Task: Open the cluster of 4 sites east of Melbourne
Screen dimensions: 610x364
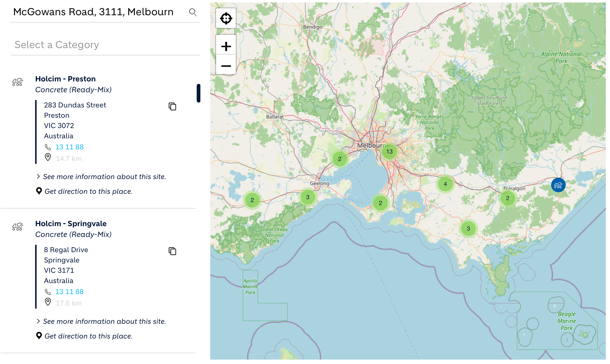Action: [445, 184]
